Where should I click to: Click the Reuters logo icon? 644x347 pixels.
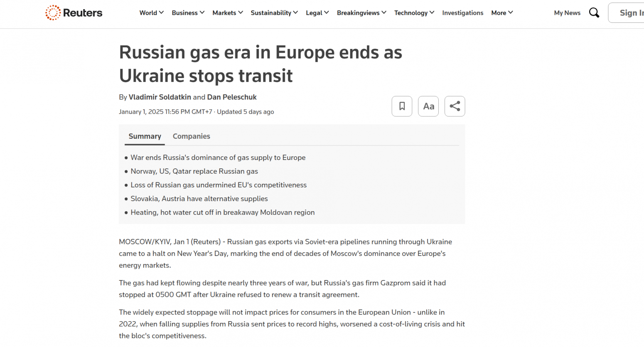pyautogui.click(x=53, y=12)
